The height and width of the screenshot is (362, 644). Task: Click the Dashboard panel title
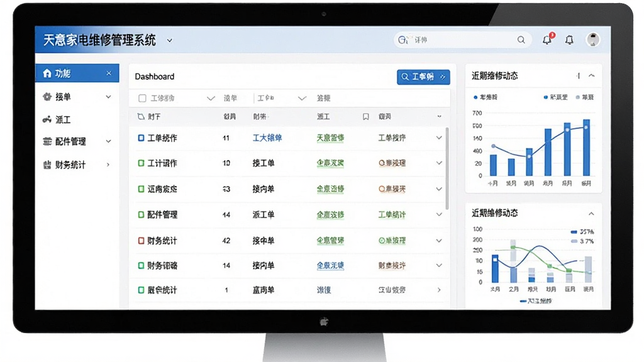pos(155,77)
